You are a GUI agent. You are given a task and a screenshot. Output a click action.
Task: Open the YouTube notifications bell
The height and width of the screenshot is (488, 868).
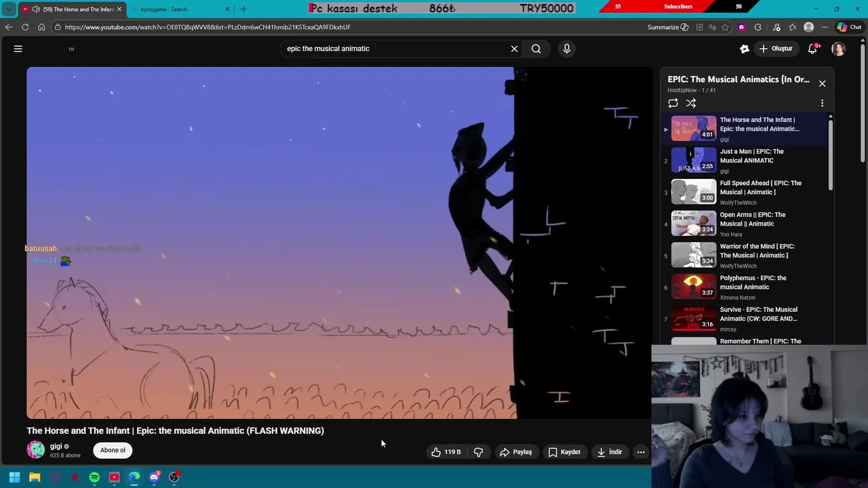click(x=812, y=49)
